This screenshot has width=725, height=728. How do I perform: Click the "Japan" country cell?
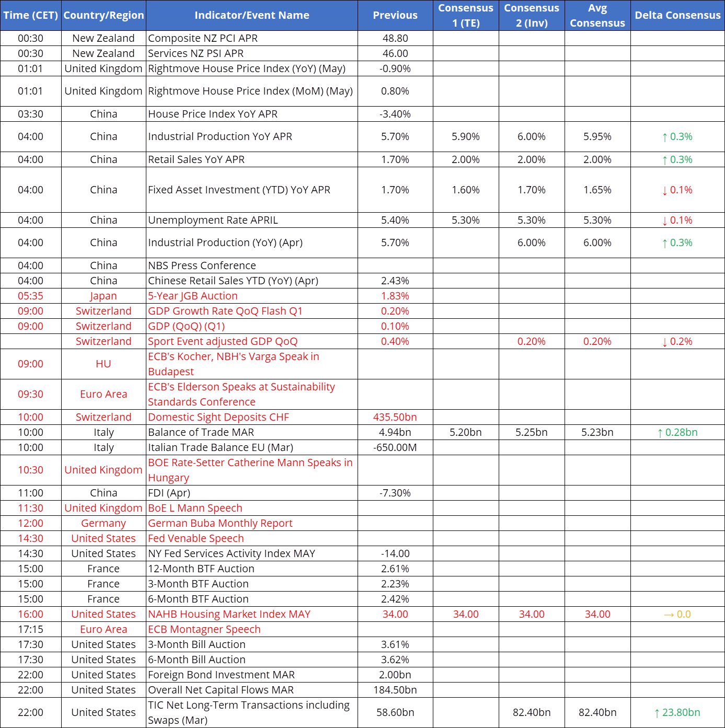click(x=103, y=296)
